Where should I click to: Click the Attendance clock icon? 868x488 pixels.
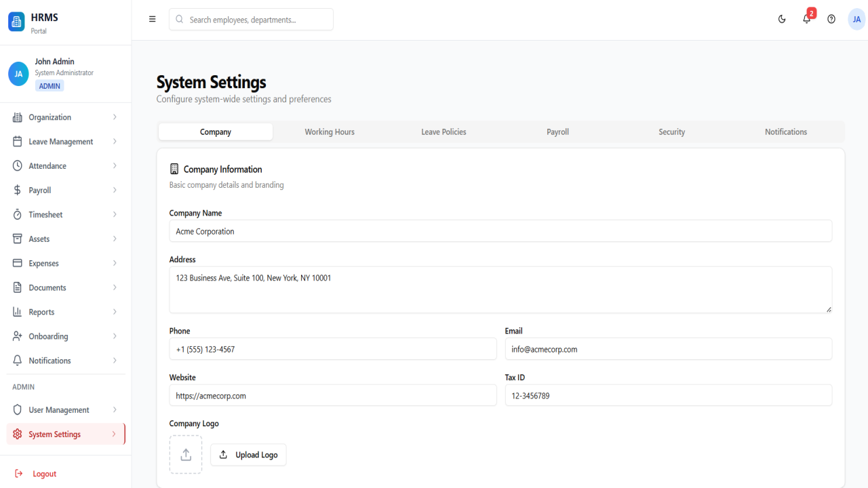(x=18, y=166)
